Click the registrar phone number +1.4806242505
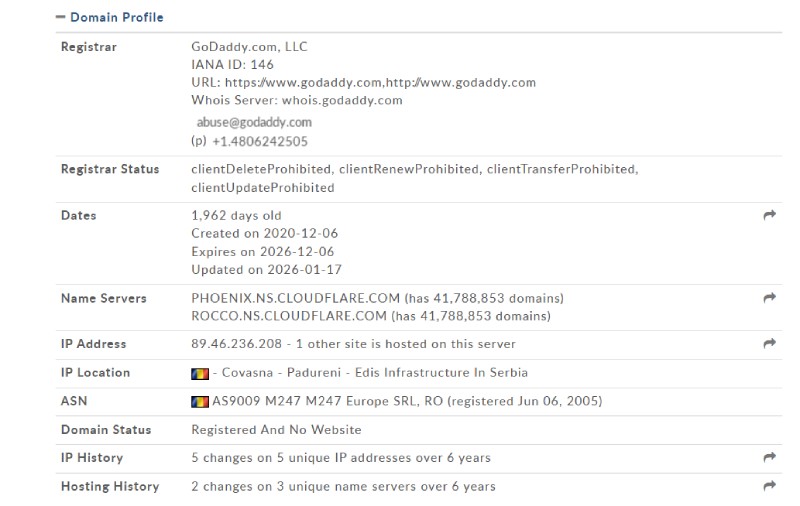Image resolution: width=800 pixels, height=506 pixels. point(259,142)
